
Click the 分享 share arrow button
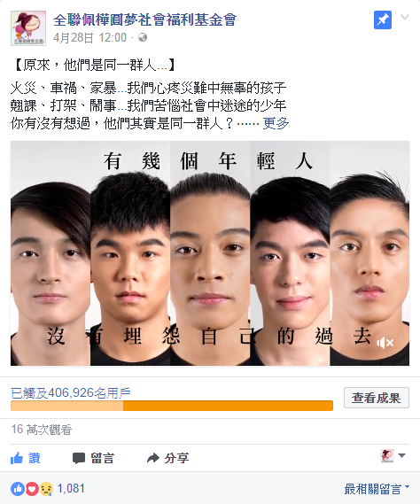tap(167, 458)
